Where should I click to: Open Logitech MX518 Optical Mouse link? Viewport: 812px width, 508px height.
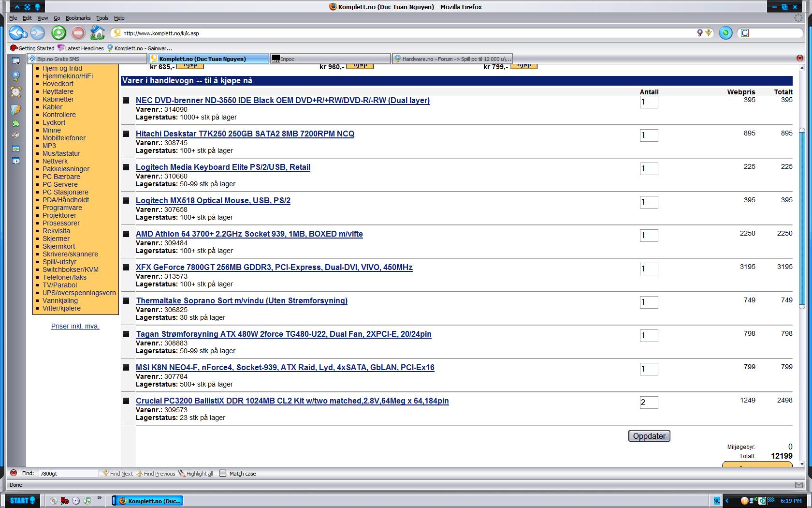click(213, 200)
